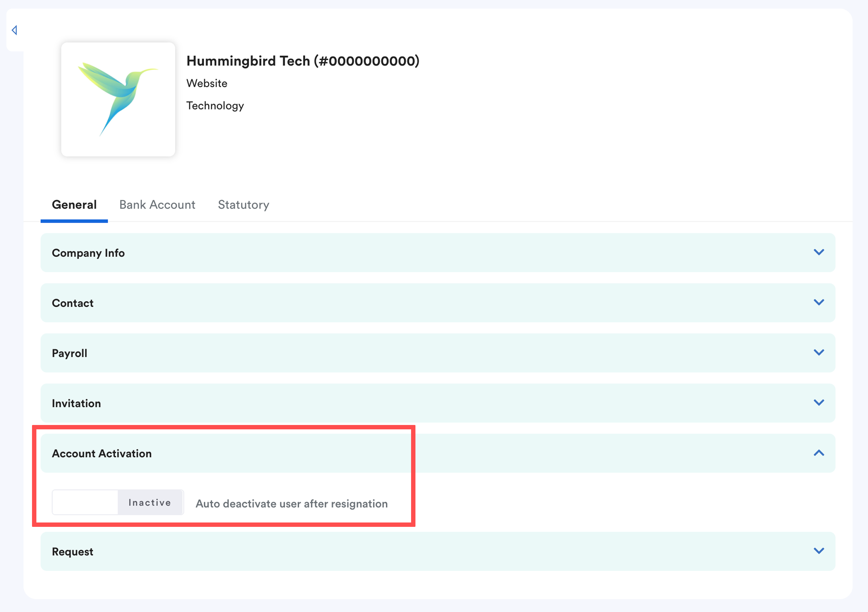
Task: Click the chevron on Company Info row
Action: [819, 252]
